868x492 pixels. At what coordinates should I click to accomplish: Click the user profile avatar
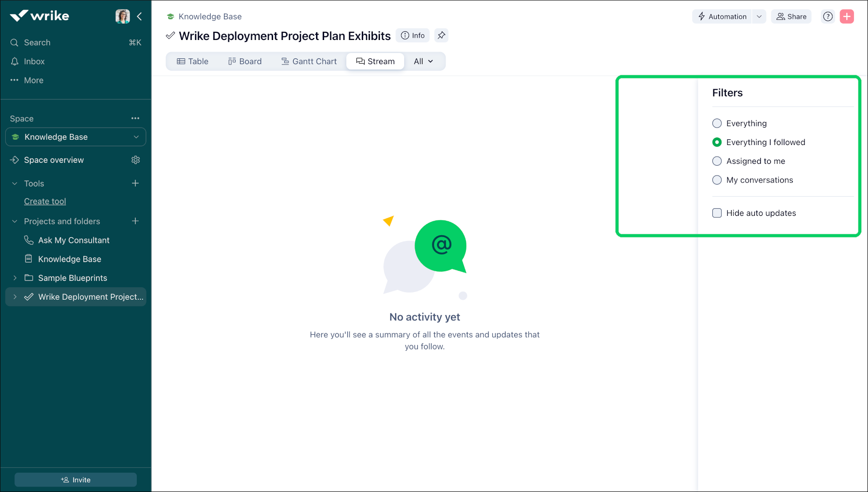(x=122, y=16)
